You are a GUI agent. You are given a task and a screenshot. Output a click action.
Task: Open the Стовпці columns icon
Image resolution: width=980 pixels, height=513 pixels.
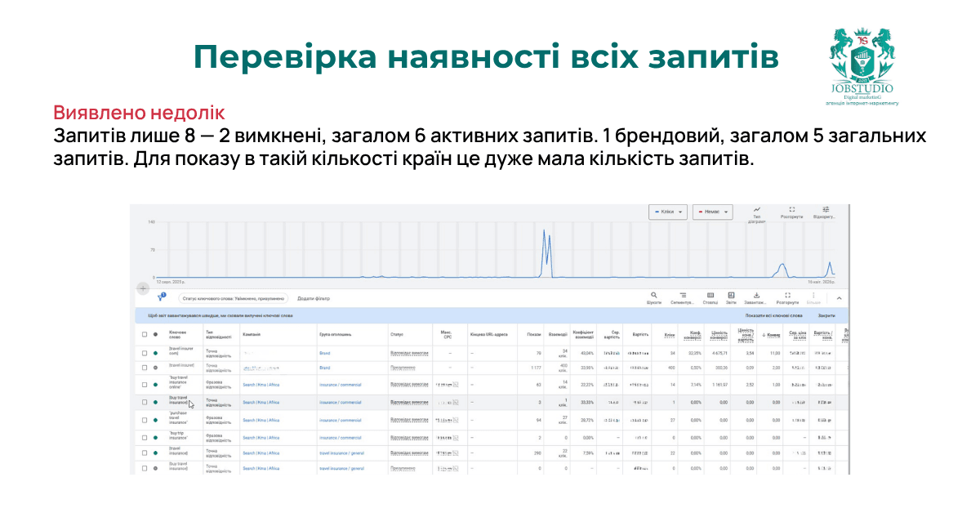pos(710,295)
